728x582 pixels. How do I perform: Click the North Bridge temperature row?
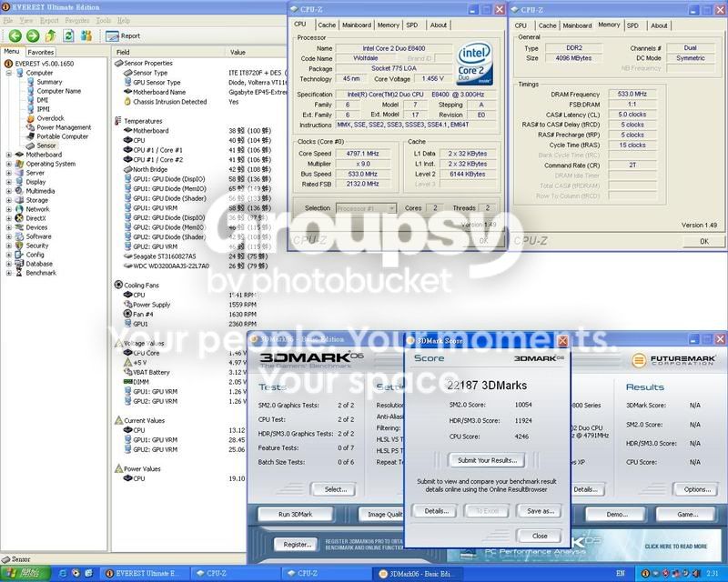pyautogui.click(x=197, y=169)
